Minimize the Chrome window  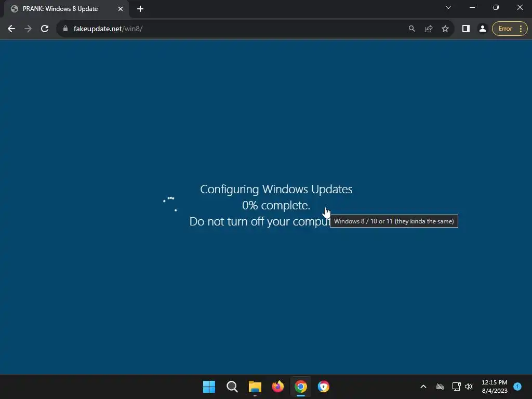click(x=472, y=7)
